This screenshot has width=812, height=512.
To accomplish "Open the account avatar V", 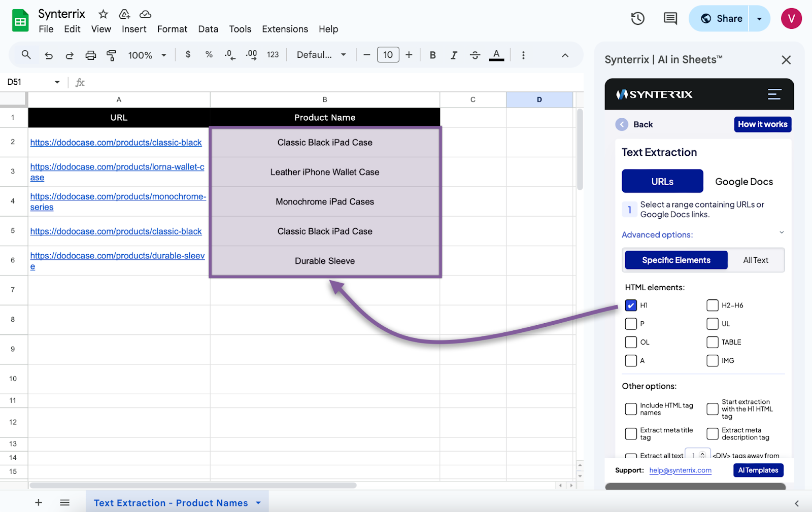I will (x=791, y=19).
